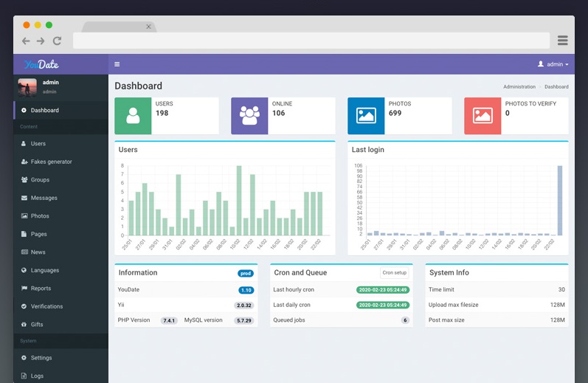Click the admin profile avatar thumbnail
The width and height of the screenshot is (588, 383).
point(27,87)
